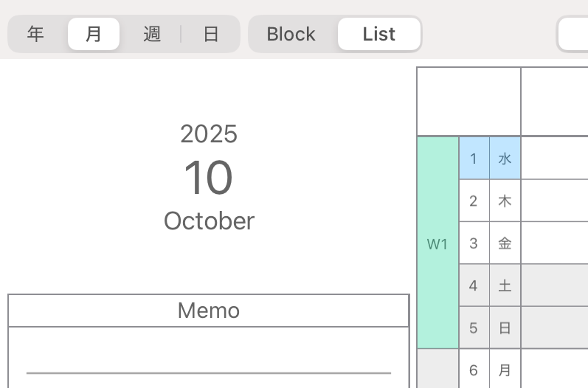
Task: Select date 1 in the list
Action: (474, 159)
